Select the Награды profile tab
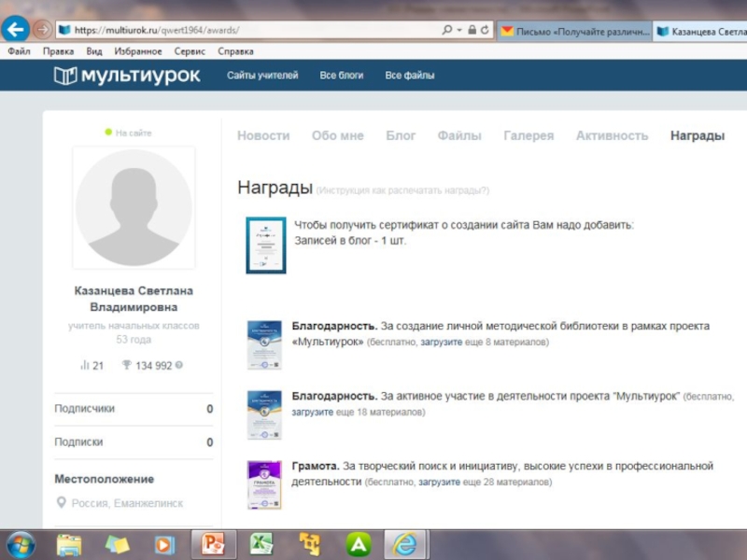 698,135
